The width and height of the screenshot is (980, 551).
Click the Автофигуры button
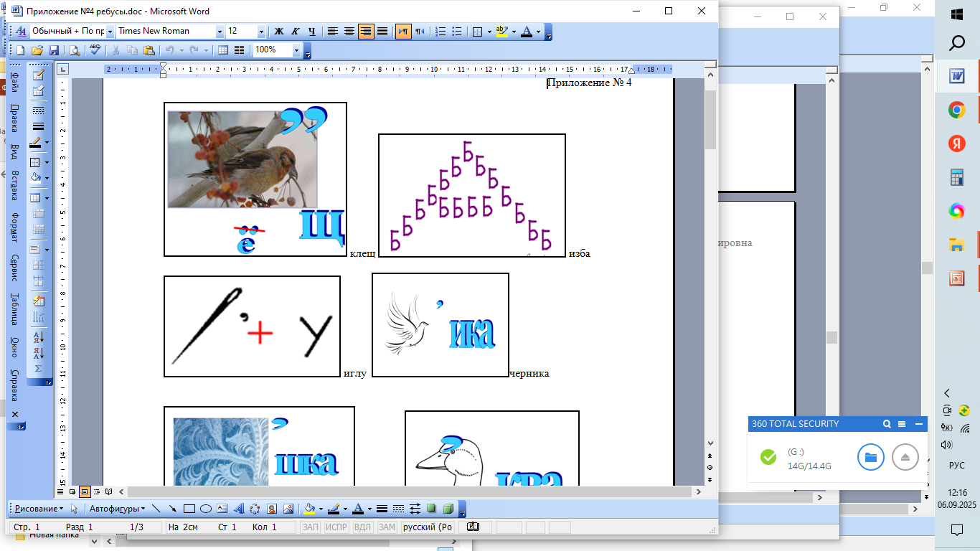point(116,509)
